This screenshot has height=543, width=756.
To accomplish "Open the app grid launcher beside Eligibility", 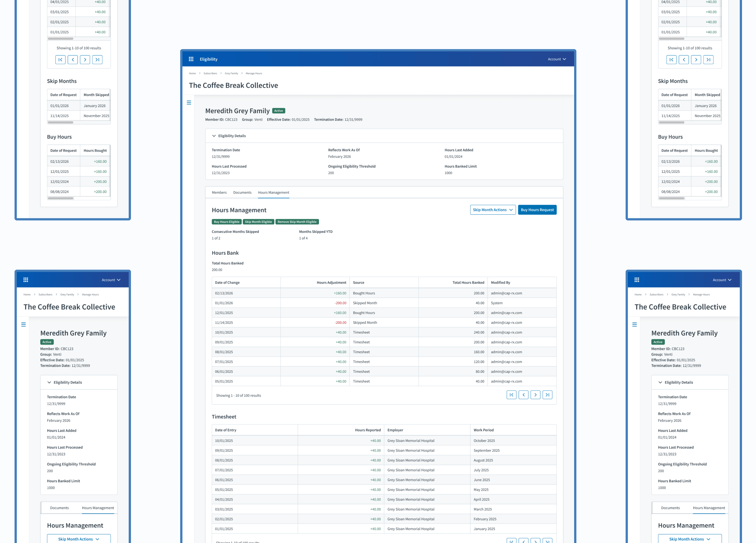I will tap(191, 59).
